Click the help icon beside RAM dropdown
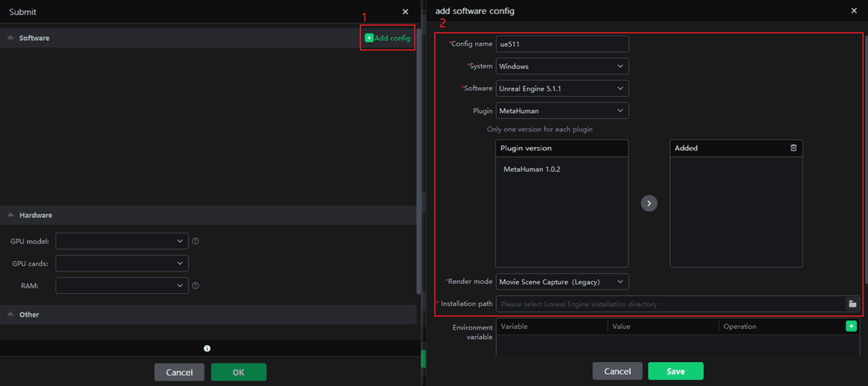Viewport: 868px width, 386px height. (196, 286)
